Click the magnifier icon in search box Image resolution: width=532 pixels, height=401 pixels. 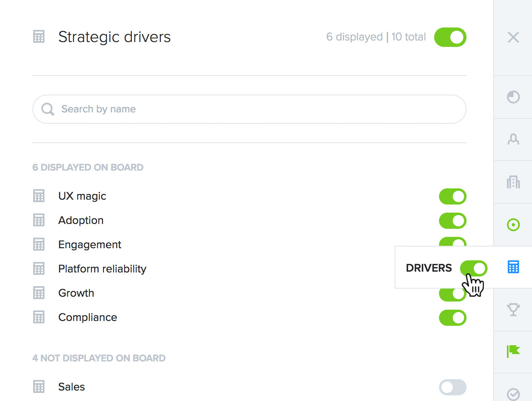pos(48,109)
